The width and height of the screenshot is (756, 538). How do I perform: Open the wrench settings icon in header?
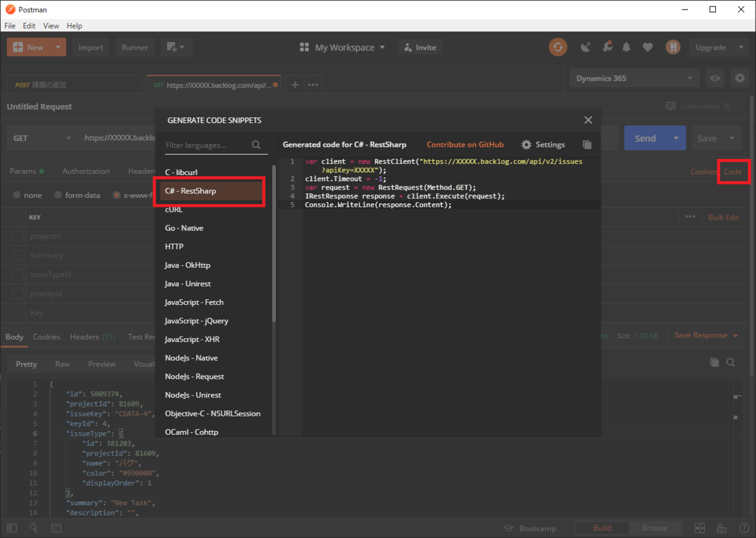click(607, 47)
